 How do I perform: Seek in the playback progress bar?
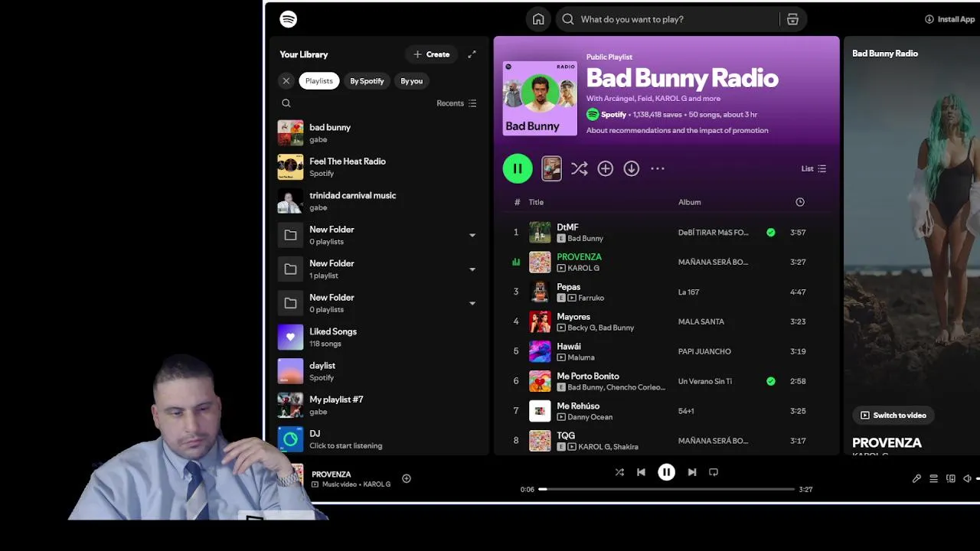point(666,489)
